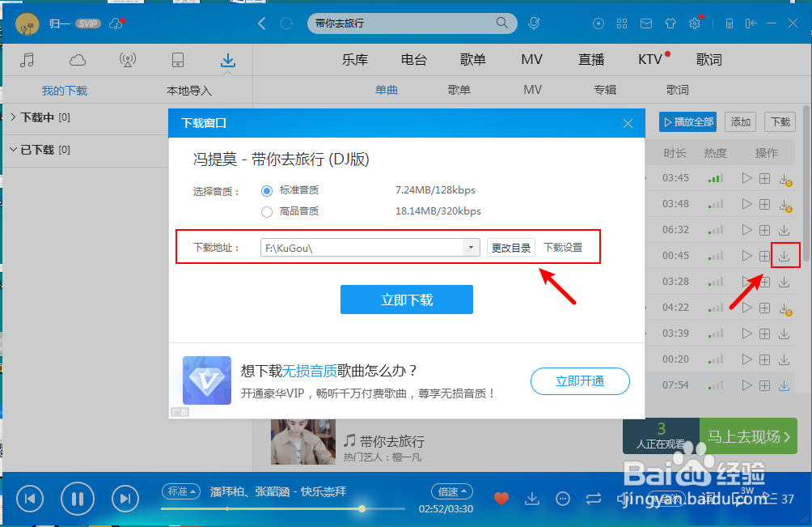Viewport: 812px width, 527px height.
Task: Click the download manager icon in sidebar
Action: 227,59
